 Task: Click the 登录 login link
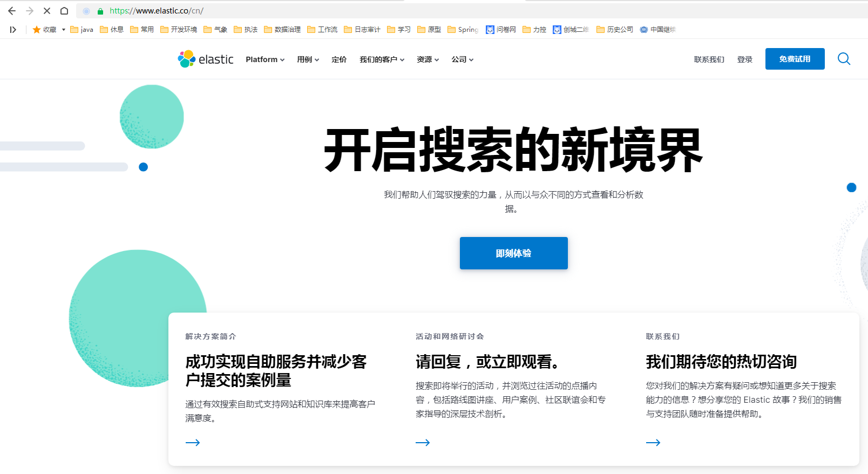[x=745, y=59]
